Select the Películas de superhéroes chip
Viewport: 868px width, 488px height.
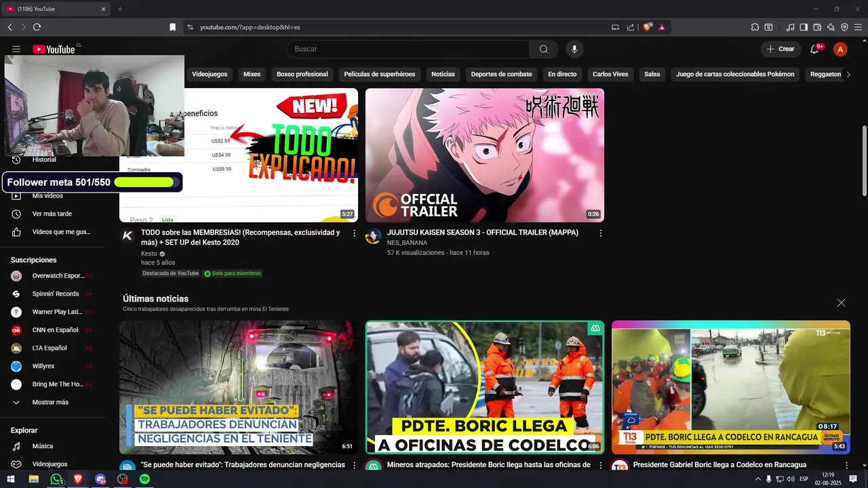point(380,75)
